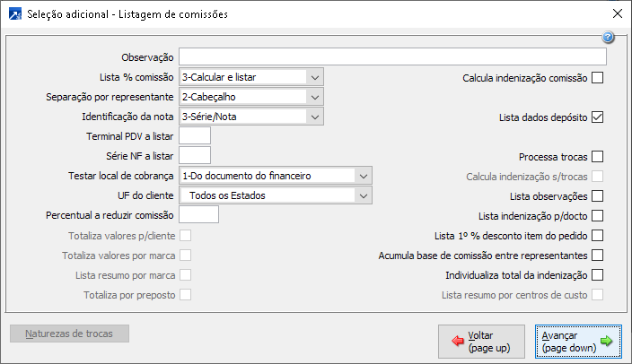Enable Individualiza total da indenização
This screenshot has height=364, width=632.
point(598,274)
